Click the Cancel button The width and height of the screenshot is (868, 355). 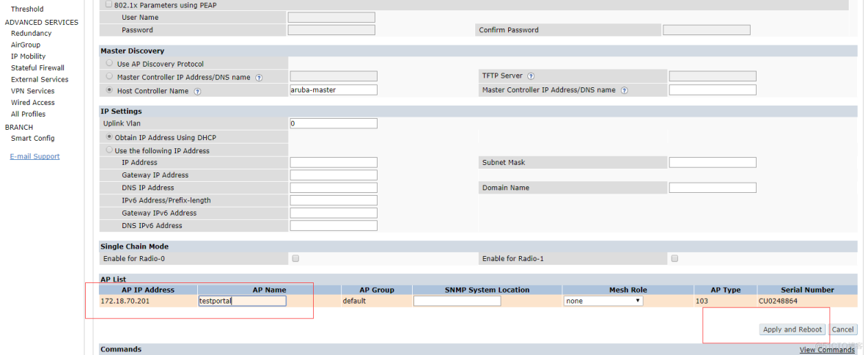click(842, 329)
